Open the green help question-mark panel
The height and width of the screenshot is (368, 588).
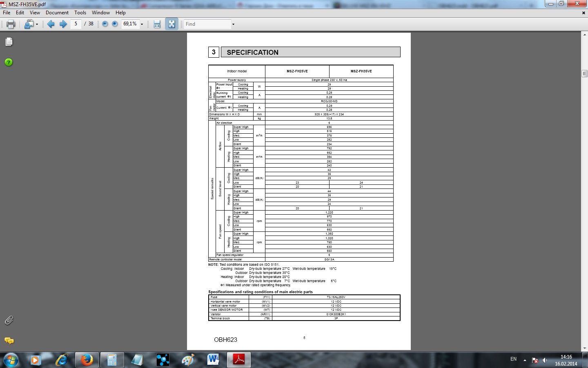pyautogui.click(x=9, y=62)
